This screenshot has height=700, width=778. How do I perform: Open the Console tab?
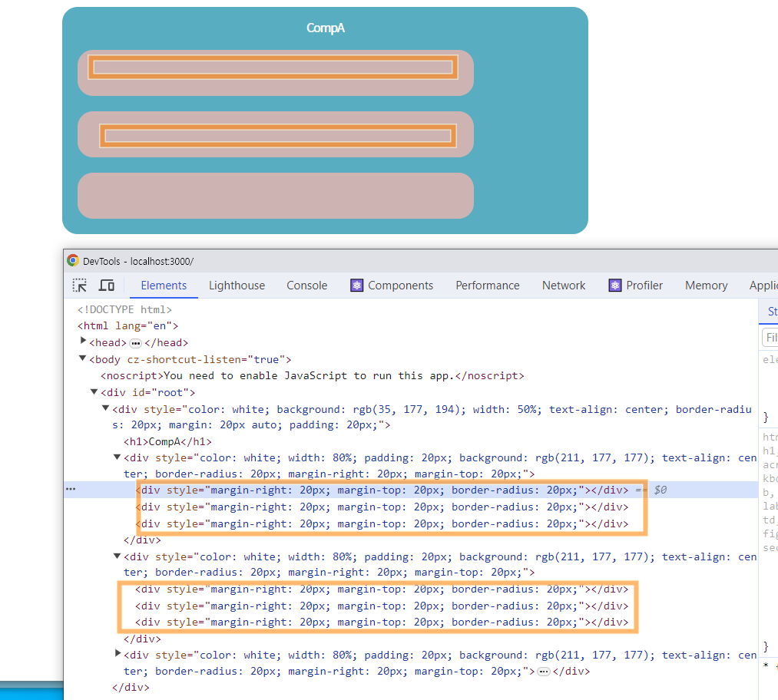pos(306,286)
